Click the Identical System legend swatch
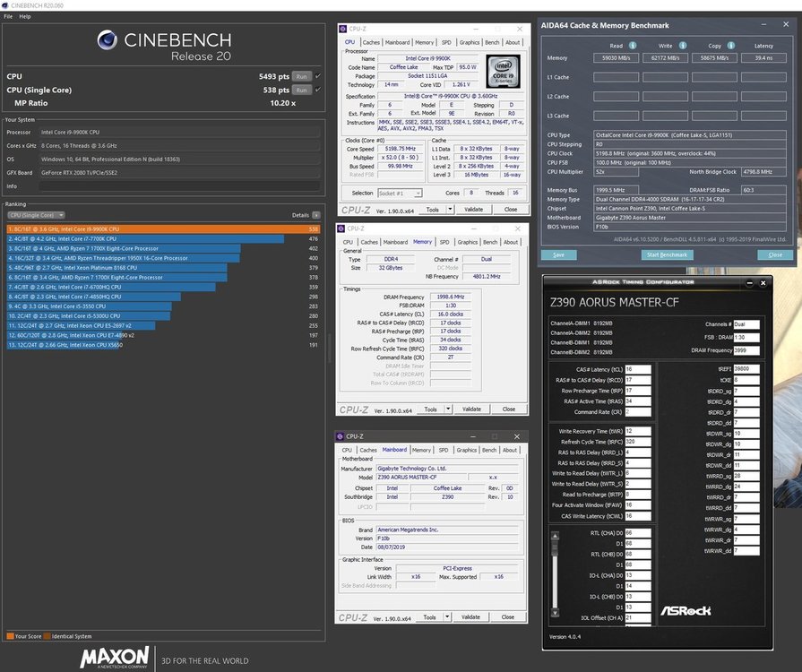Viewport: 802px width, 672px height. tap(47, 636)
